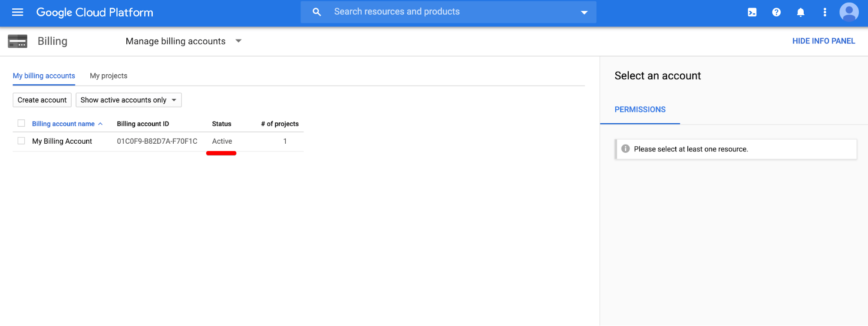The image size is (868, 326).
Task: Expand the search bar dropdown arrow
Action: (x=584, y=13)
